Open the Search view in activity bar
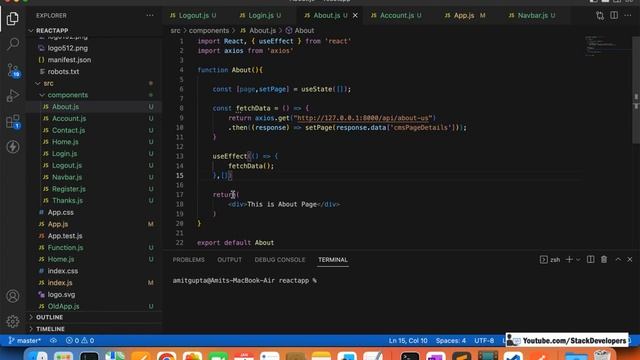Viewport: 640px width, 360px height. 13,44
